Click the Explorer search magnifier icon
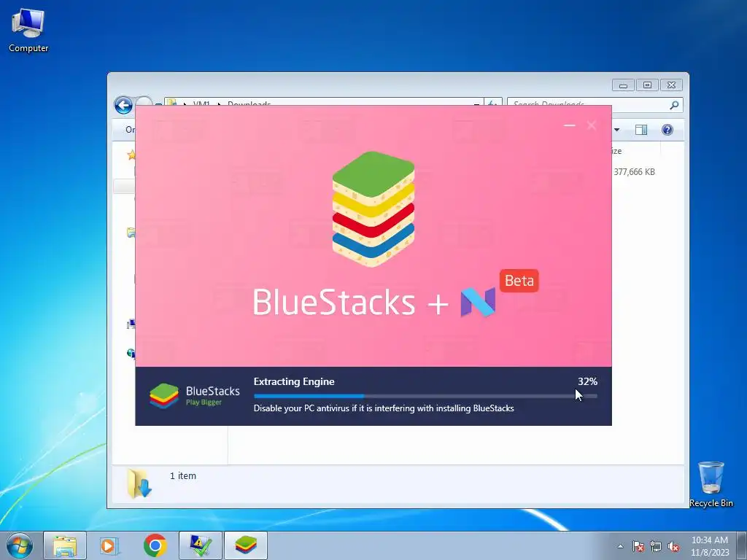The image size is (747, 560). [674, 105]
